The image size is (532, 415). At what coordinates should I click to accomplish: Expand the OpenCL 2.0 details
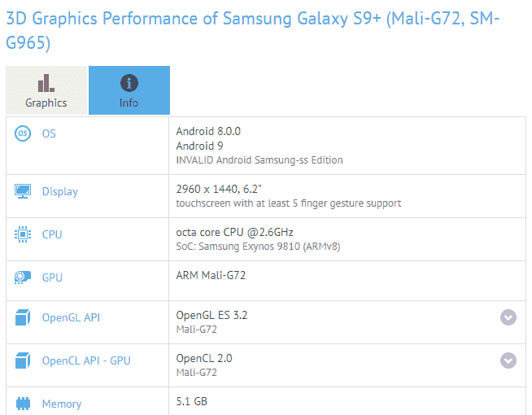click(508, 360)
